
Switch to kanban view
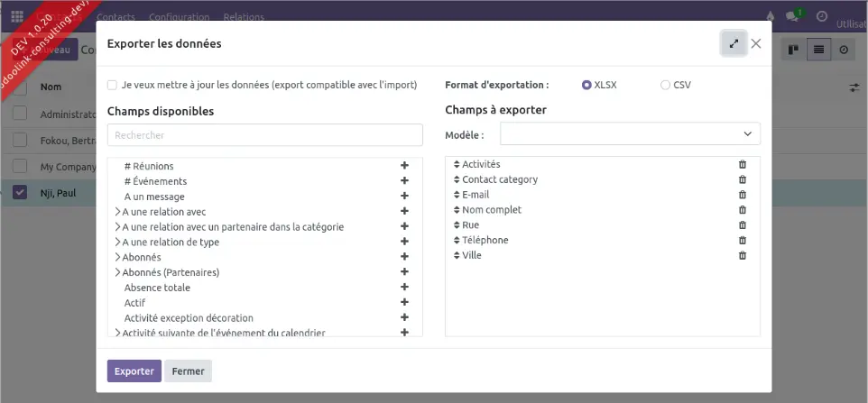793,50
